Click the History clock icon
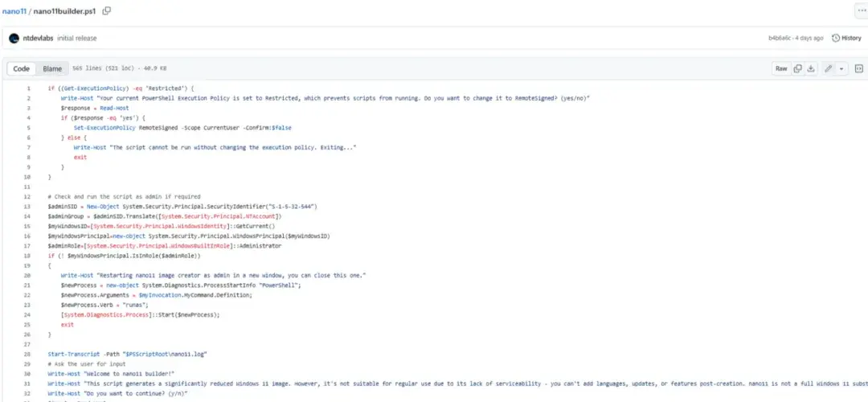The width and height of the screenshot is (868, 402). (836, 39)
